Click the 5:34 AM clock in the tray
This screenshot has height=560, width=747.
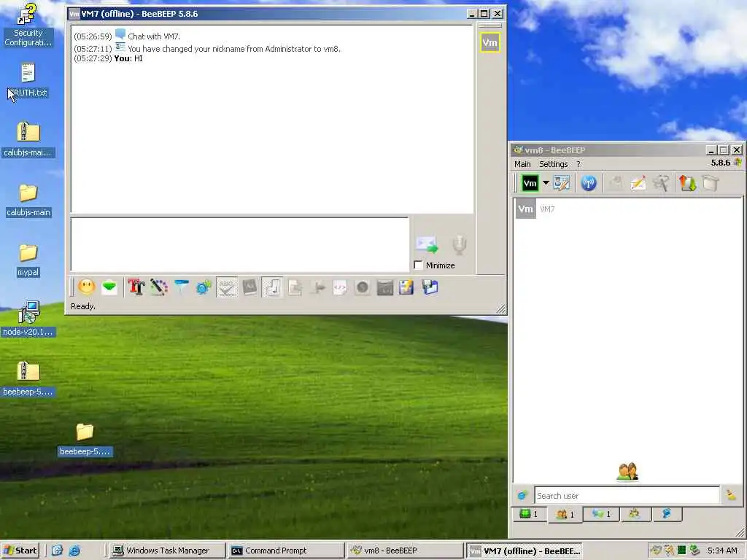722,551
